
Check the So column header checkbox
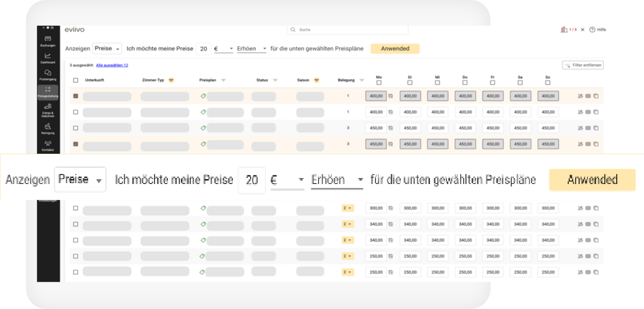(x=547, y=83)
